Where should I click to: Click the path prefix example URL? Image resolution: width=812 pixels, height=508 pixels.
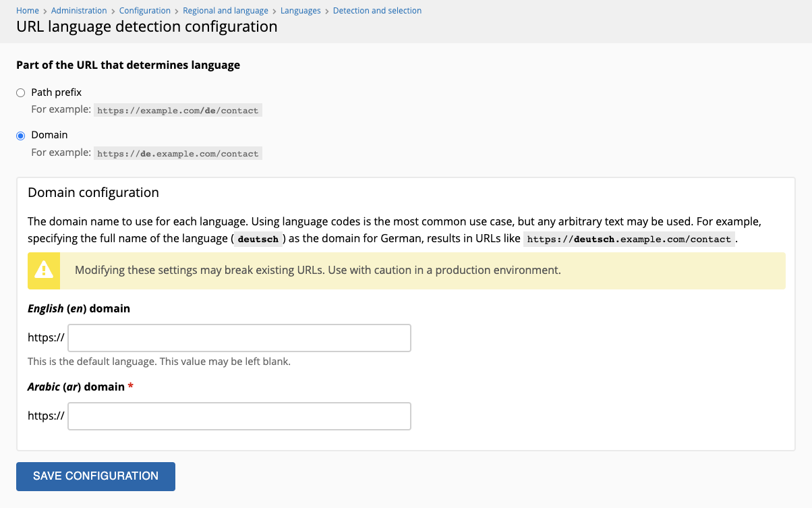point(177,110)
